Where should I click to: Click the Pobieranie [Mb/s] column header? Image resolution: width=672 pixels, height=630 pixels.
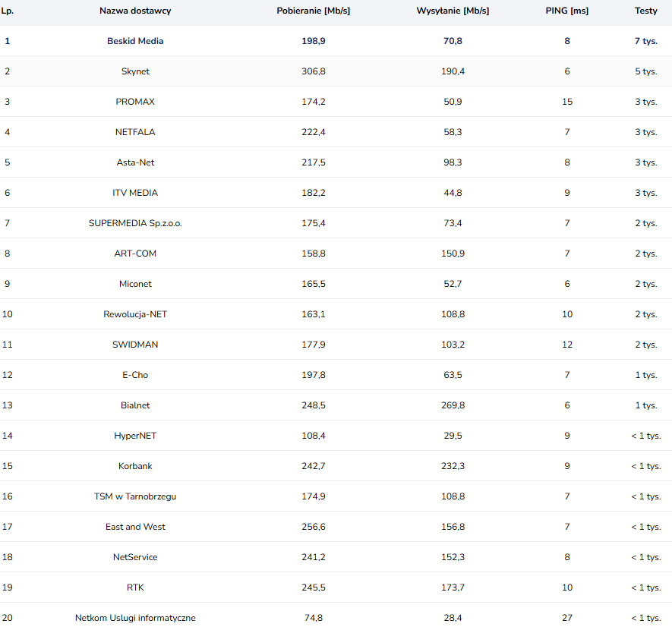[x=314, y=11]
